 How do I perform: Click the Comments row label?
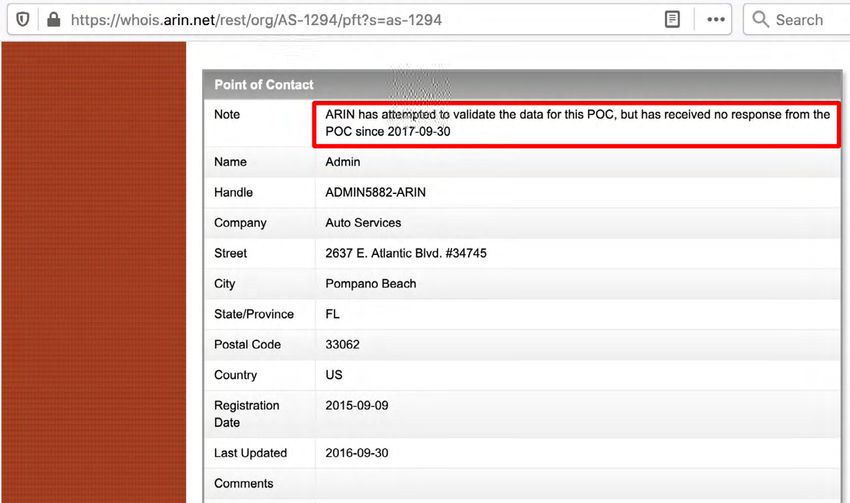243,483
